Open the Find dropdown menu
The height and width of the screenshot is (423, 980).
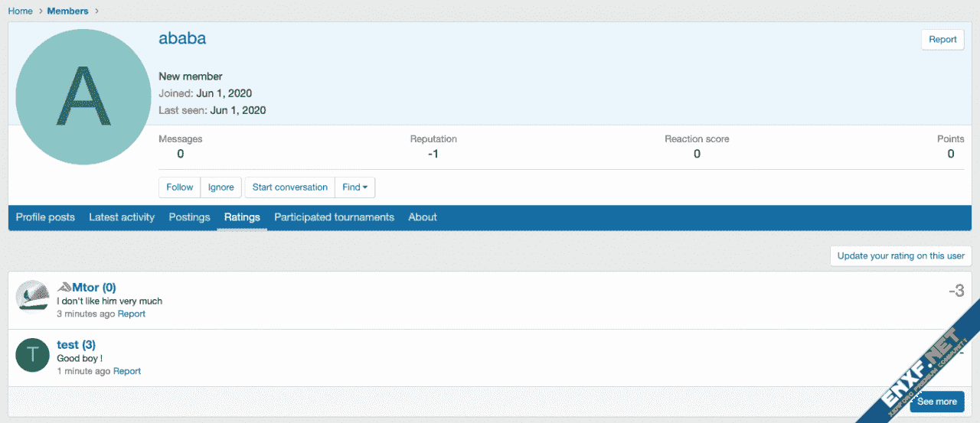tap(354, 187)
